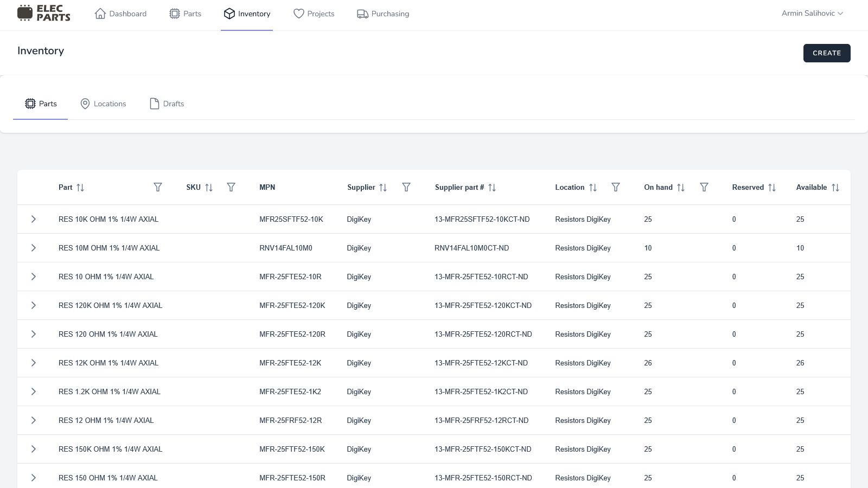Open filter for On hand column
868x488 pixels.
click(704, 187)
